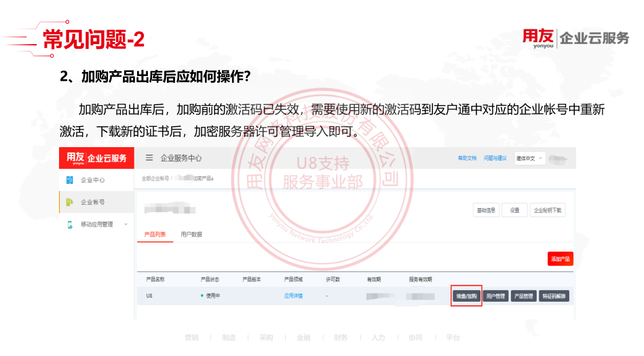
Task: Open 移动应用管理 in the sidebar
Action: point(96,224)
